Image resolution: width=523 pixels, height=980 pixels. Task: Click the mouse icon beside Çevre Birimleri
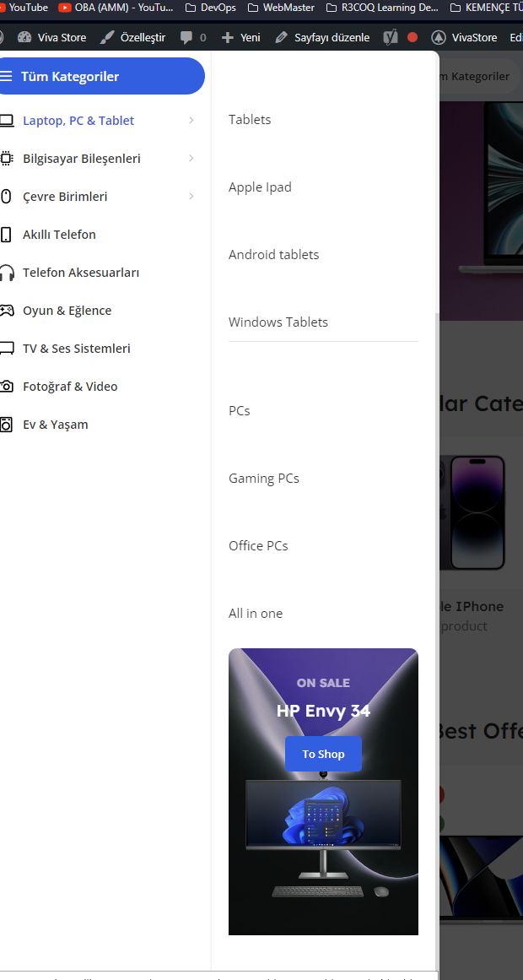point(6,197)
